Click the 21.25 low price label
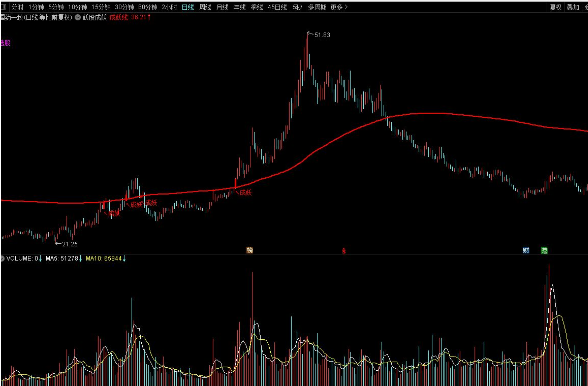588x386 pixels. [x=69, y=244]
